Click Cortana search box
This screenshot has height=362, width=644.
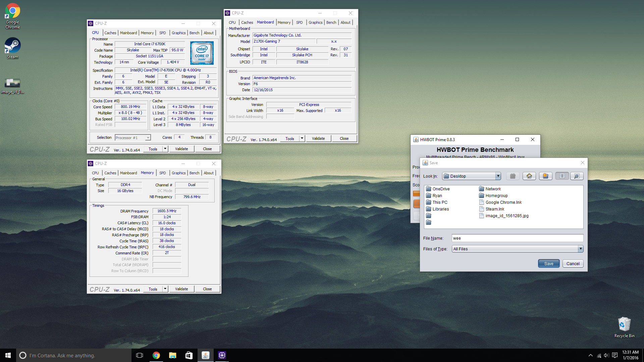tap(74, 355)
